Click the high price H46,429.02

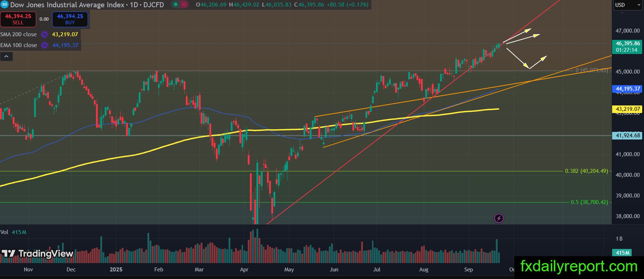point(244,5)
